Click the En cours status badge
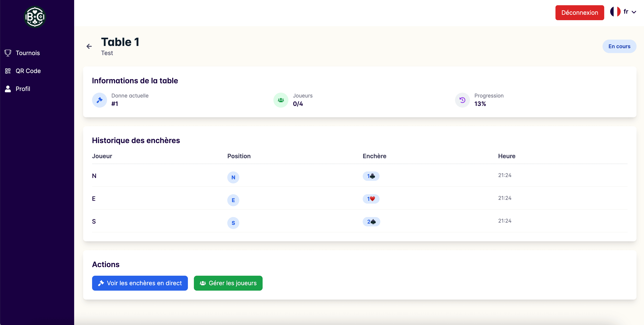Screen dimensions: 644x325 (619, 46)
